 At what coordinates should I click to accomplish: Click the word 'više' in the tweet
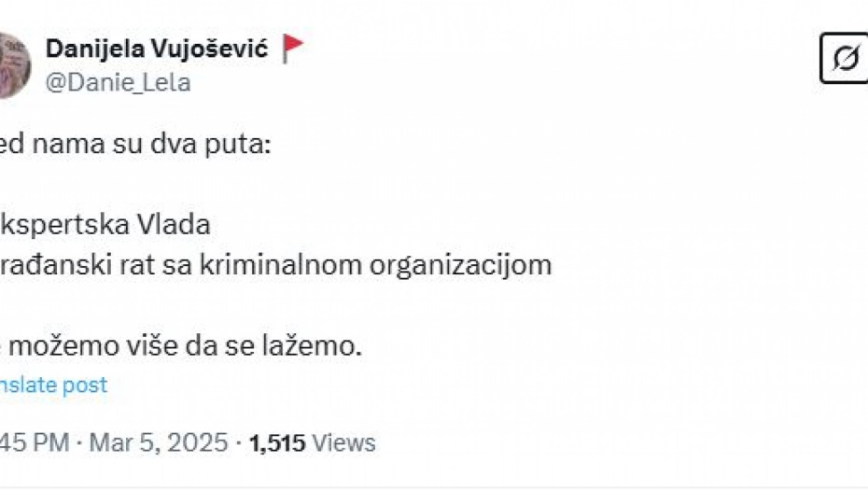[147, 346]
